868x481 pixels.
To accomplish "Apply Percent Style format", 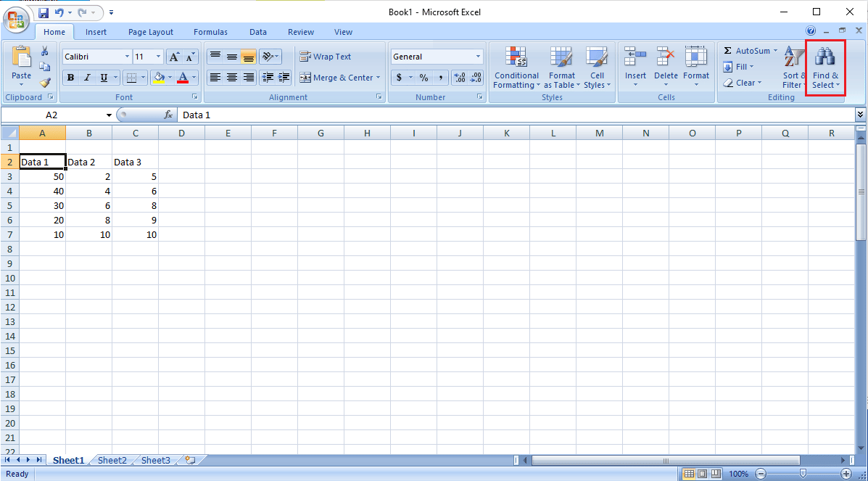I will click(423, 78).
